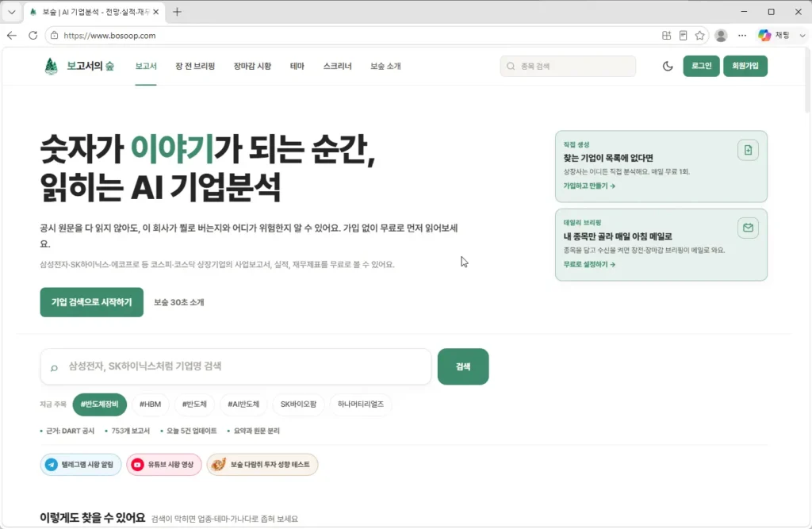Click the site info lock icon

pos(55,35)
